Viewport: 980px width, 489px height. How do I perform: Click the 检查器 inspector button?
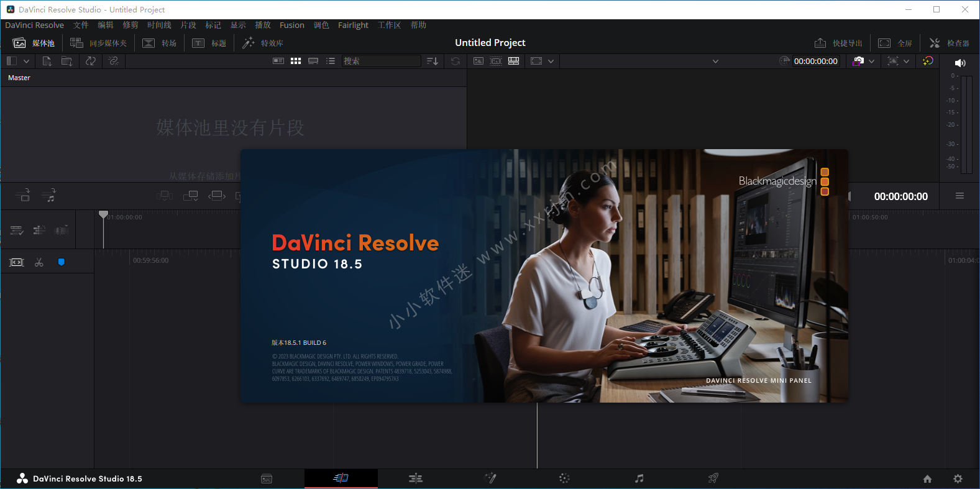pos(950,43)
